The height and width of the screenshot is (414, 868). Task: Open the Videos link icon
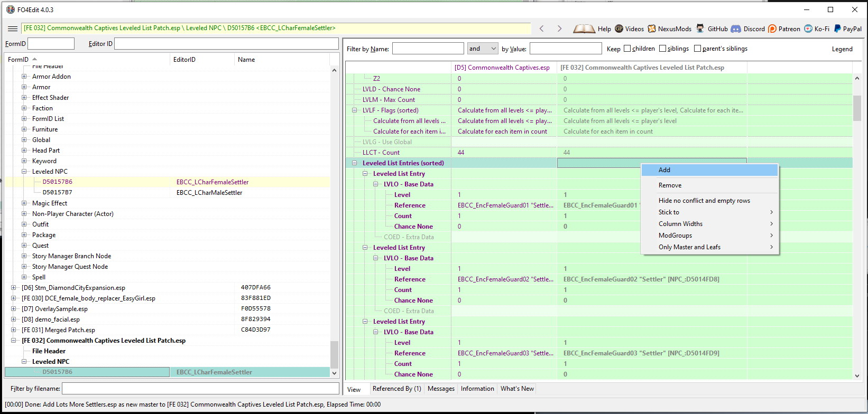(619, 29)
